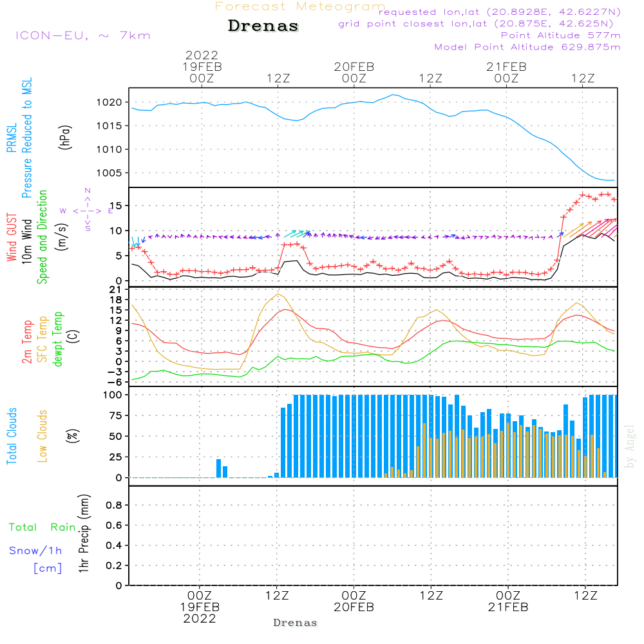Click the 'Snow/1h' blue legend label

tap(35, 551)
